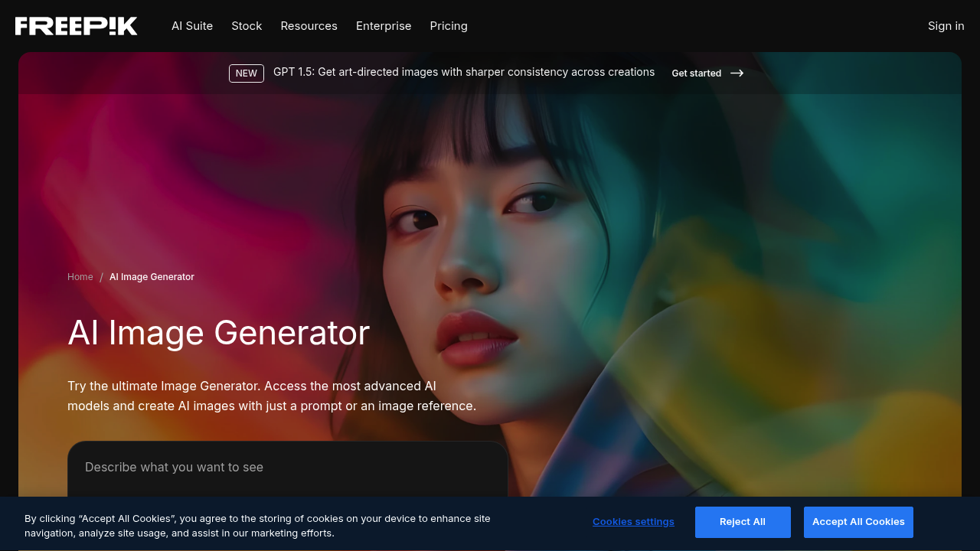Click the AI Image Generator breadcrumb
The height and width of the screenshot is (551, 980).
pyautogui.click(x=152, y=276)
